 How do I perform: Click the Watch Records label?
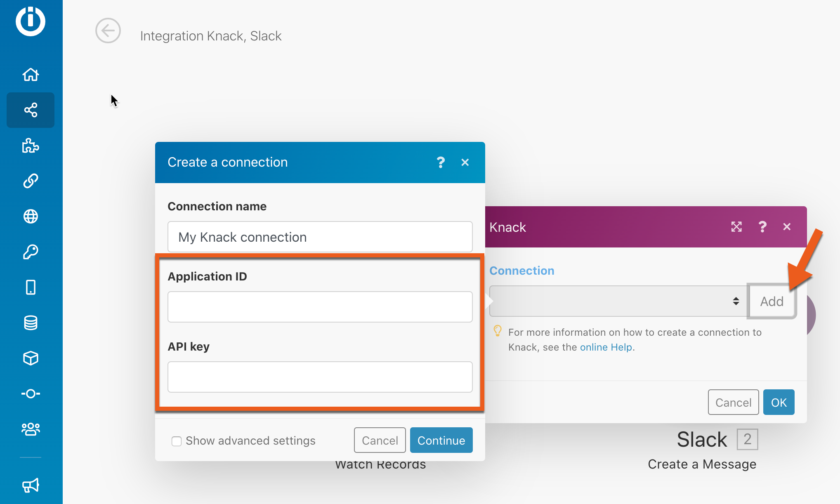point(380,465)
